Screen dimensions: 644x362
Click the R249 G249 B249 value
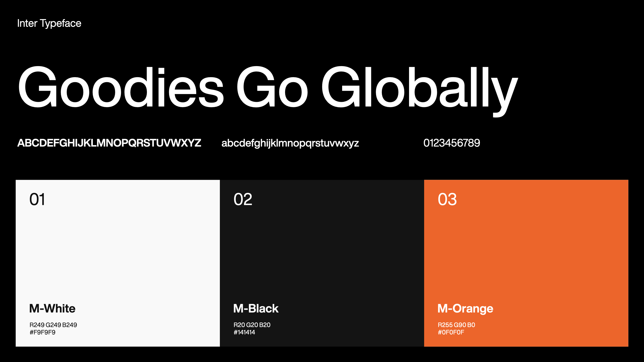53,325
